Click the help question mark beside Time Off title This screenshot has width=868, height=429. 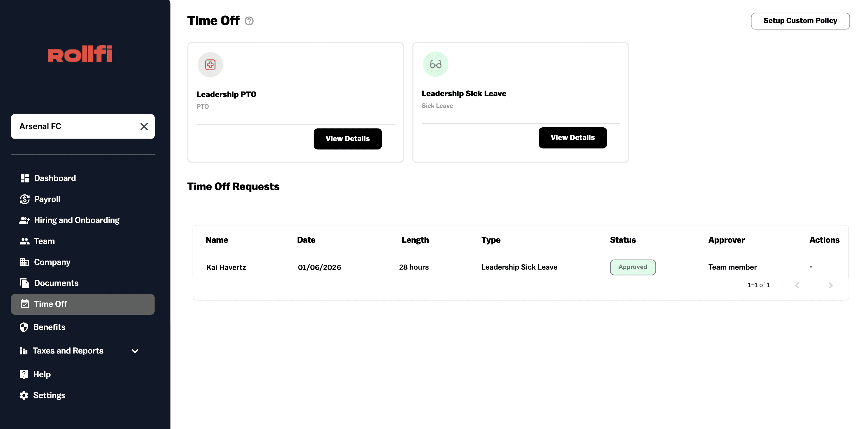[249, 21]
